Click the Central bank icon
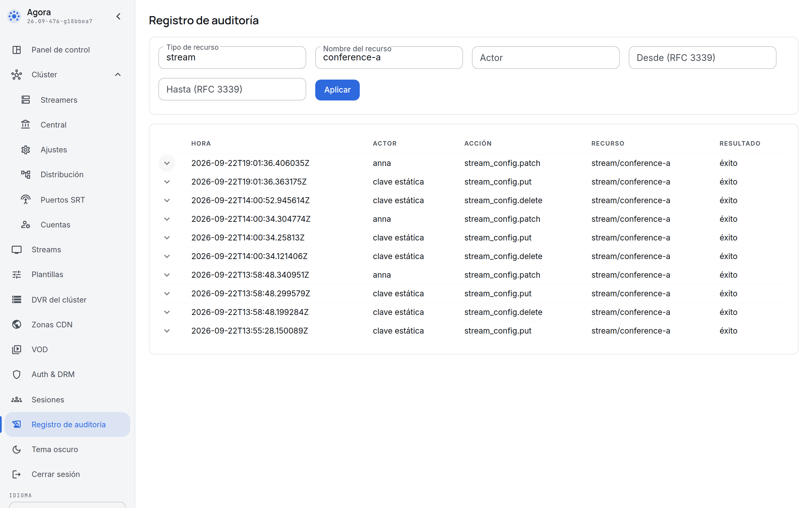This screenshot has width=812, height=508. [25, 125]
